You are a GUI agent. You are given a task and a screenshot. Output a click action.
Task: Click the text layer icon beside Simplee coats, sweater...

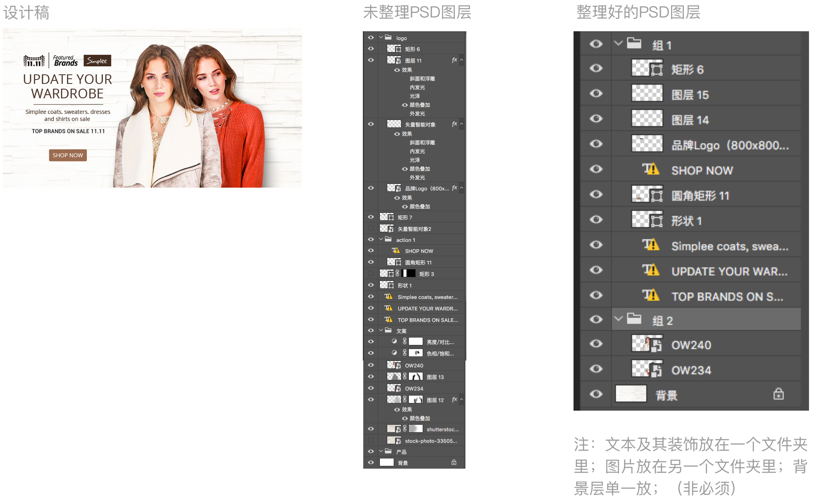(x=389, y=297)
